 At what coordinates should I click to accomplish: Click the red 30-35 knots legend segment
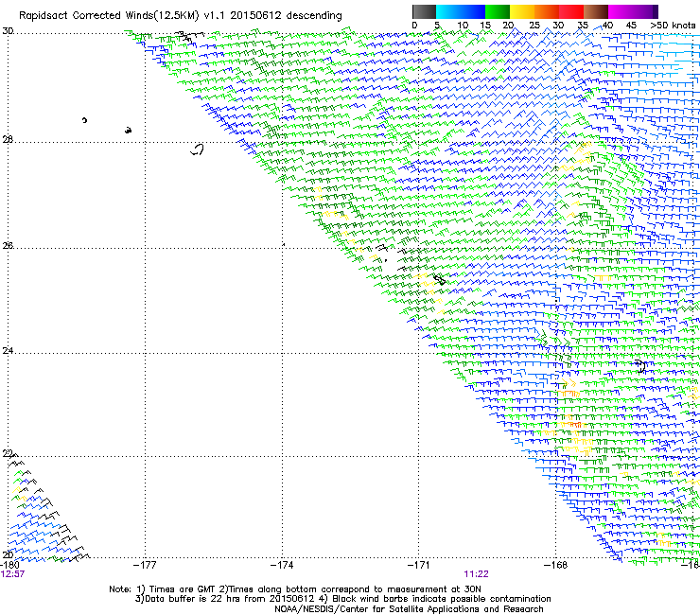tap(571, 11)
